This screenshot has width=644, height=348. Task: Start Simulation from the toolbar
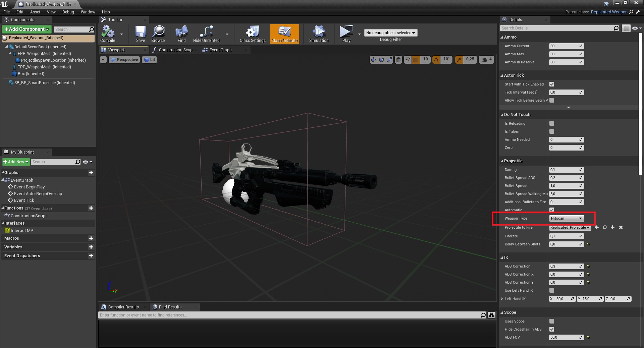click(x=319, y=34)
